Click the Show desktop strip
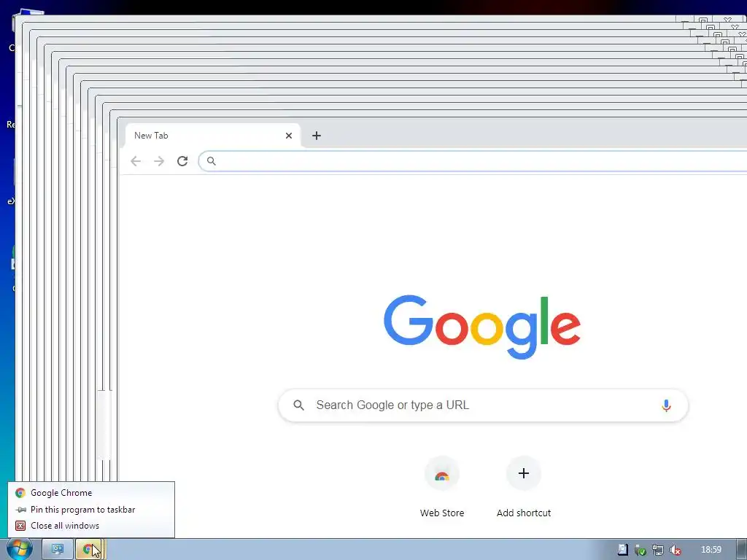The width and height of the screenshot is (747, 560). [x=741, y=550]
